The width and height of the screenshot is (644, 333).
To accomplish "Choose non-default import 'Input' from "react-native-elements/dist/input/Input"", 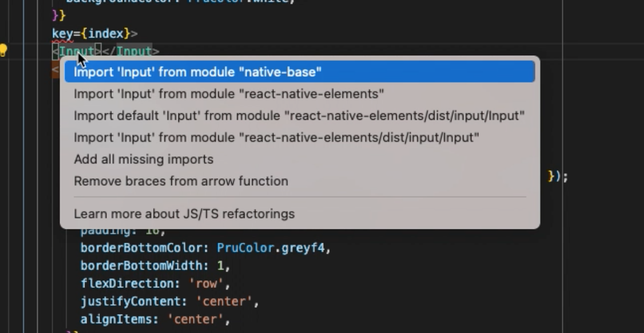I will pyautogui.click(x=300, y=137).
